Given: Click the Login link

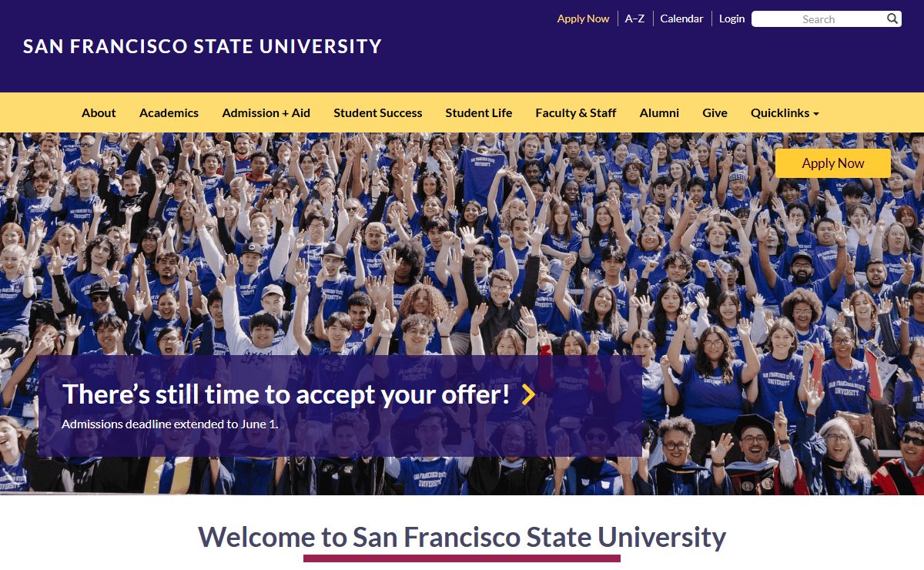Looking at the screenshot, I should tap(731, 18).
